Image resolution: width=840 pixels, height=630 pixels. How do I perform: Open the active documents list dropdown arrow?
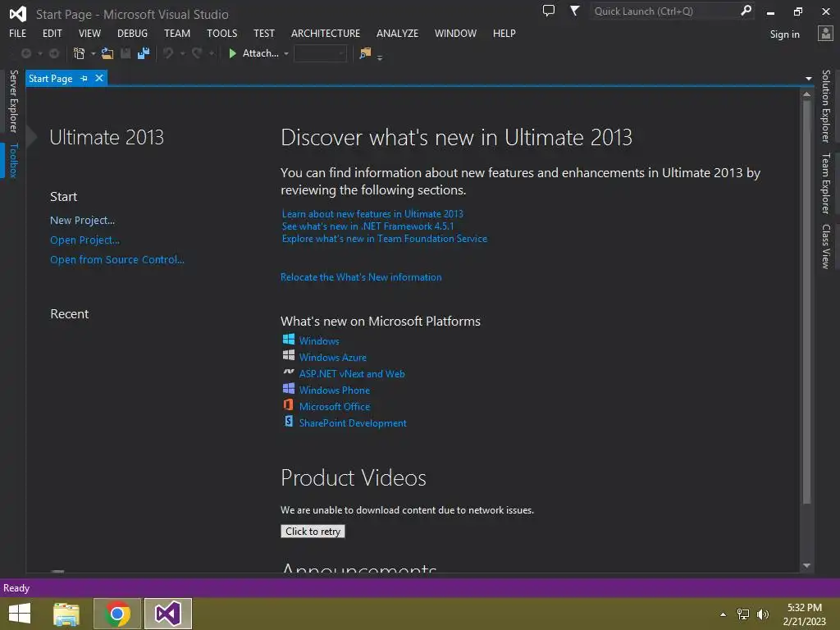[808, 79]
